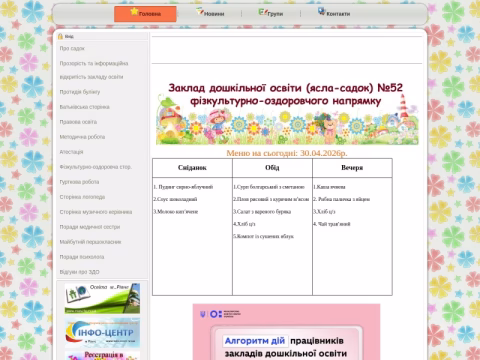The height and width of the screenshot is (360, 480).
Task: Open the Відгуки про ЗДО link
Action: 79,272
